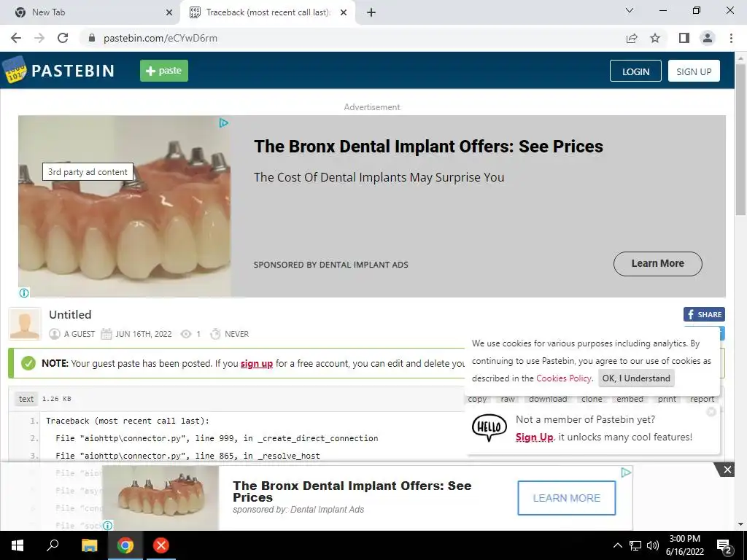The height and width of the screenshot is (560, 747).
Task: Click the green paste button
Action: [x=164, y=71]
